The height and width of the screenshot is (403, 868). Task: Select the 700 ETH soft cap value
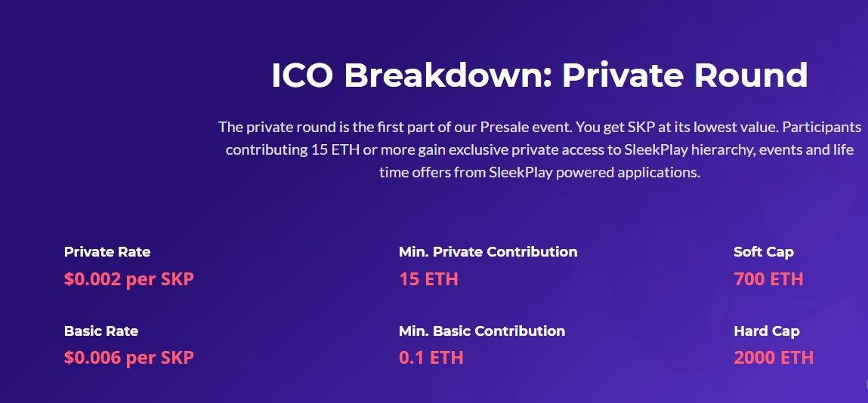point(768,279)
